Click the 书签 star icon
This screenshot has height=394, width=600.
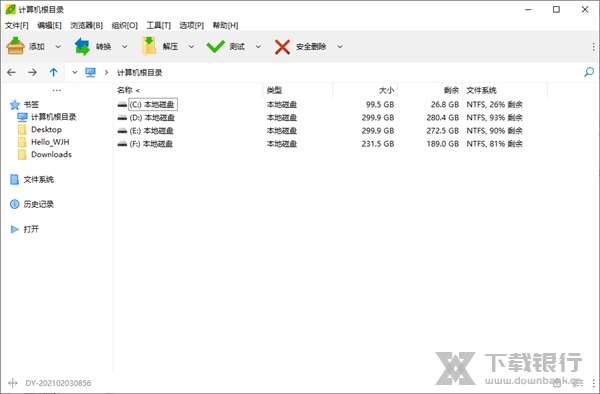tap(15, 104)
